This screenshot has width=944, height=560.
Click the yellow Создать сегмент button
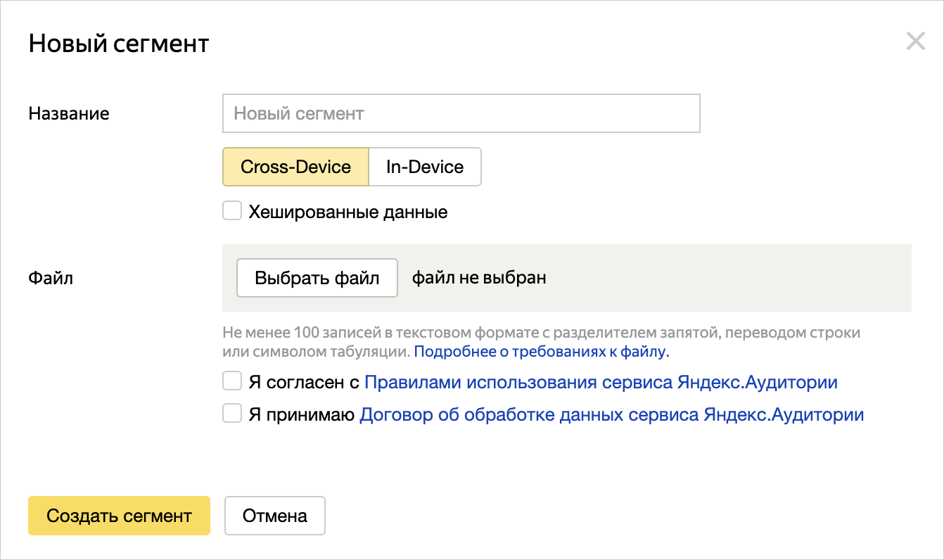(119, 516)
